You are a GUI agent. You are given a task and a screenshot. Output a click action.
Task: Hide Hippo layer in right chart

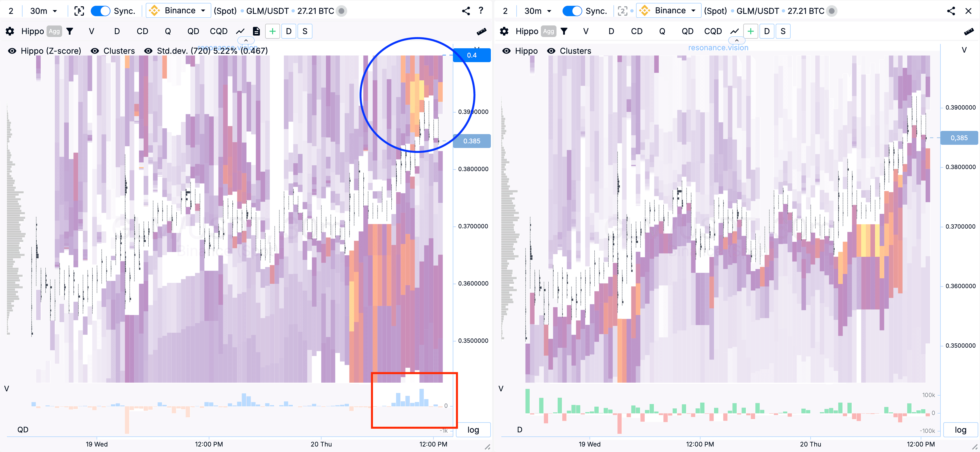click(506, 51)
